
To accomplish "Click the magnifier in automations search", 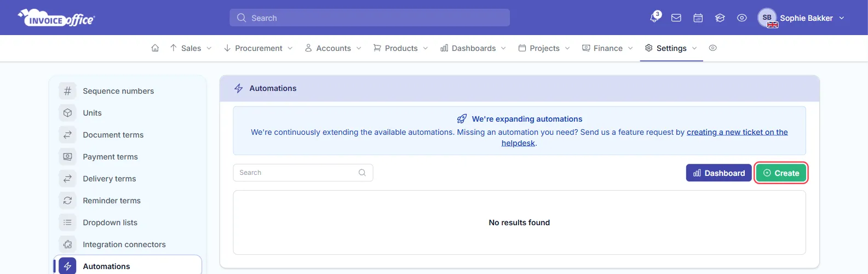I will point(362,173).
